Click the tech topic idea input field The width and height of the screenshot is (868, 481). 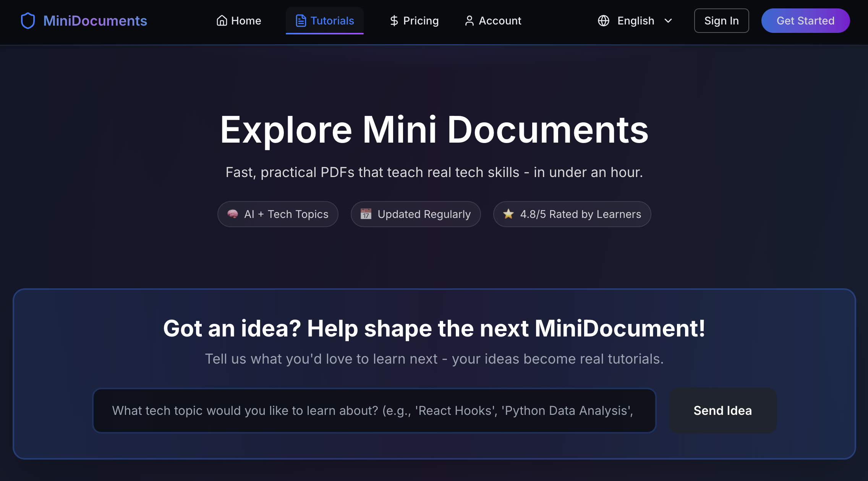click(x=374, y=410)
